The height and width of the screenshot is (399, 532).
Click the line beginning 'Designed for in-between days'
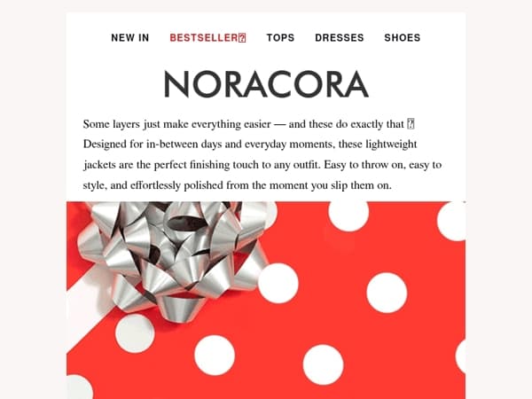tap(250, 145)
